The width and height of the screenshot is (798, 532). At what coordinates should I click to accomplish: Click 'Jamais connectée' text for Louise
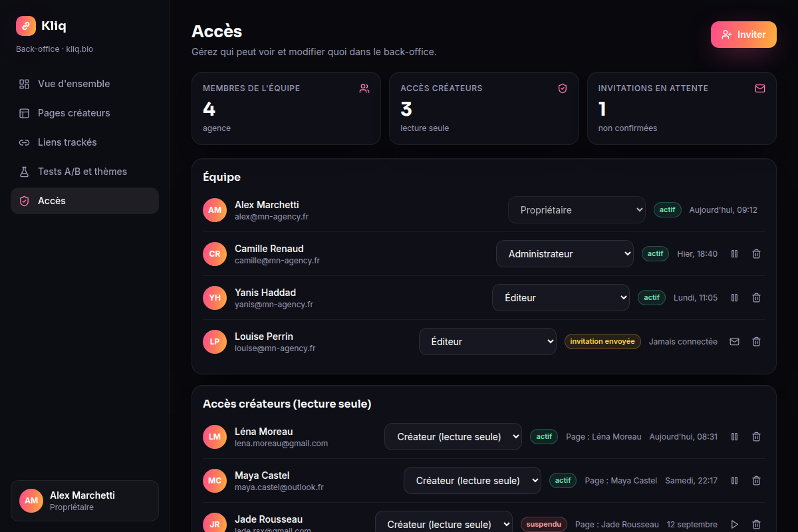[683, 342]
